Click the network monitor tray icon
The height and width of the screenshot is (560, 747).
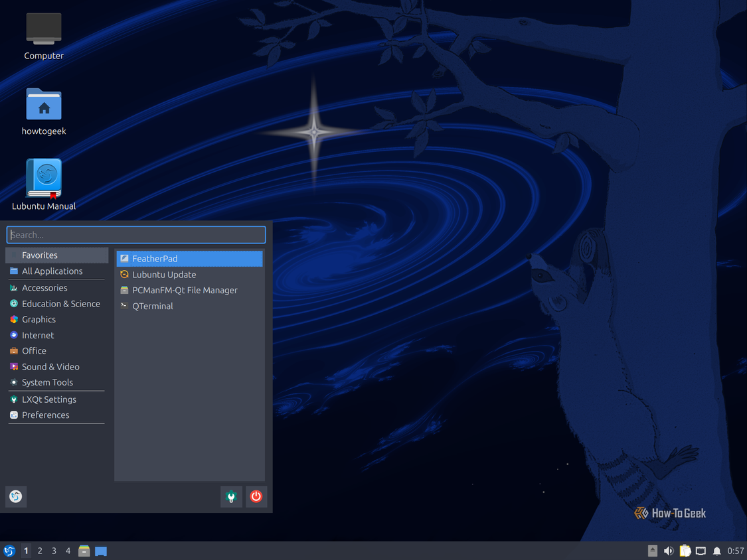point(701,551)
